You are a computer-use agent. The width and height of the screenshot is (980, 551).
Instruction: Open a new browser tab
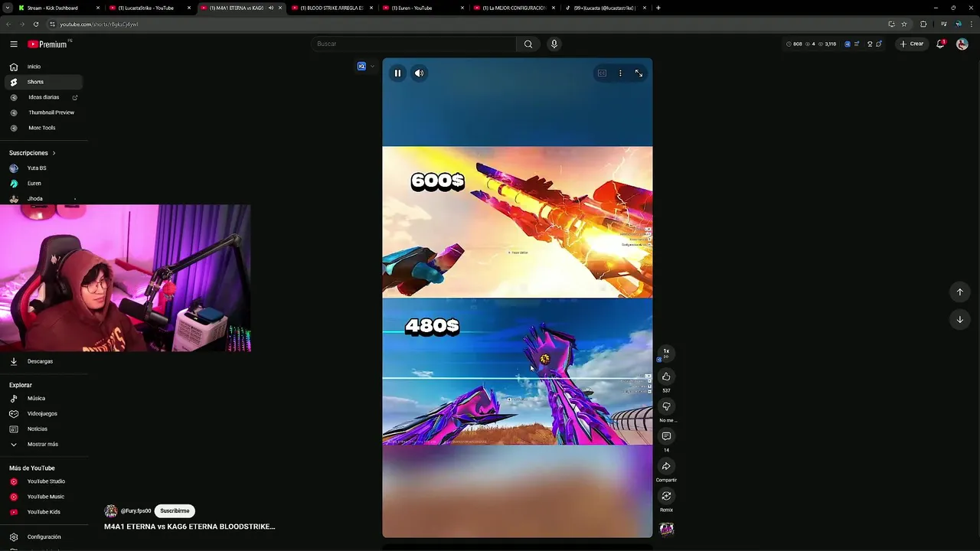point(658,8)
